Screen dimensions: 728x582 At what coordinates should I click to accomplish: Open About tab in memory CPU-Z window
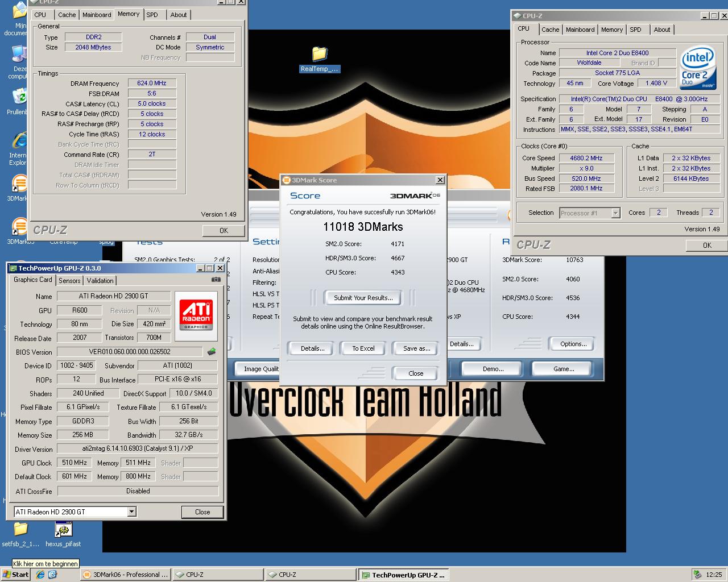coord(179,15)
